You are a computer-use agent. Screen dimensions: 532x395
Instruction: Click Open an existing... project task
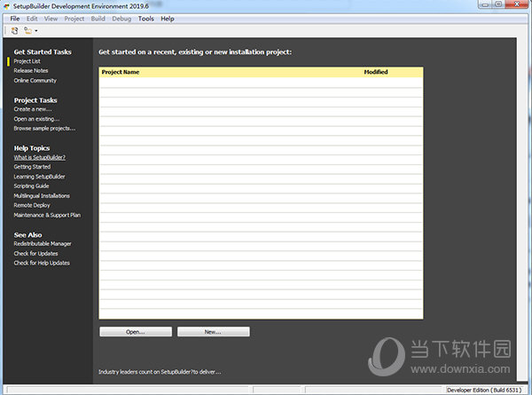click(x=36, y=119)
